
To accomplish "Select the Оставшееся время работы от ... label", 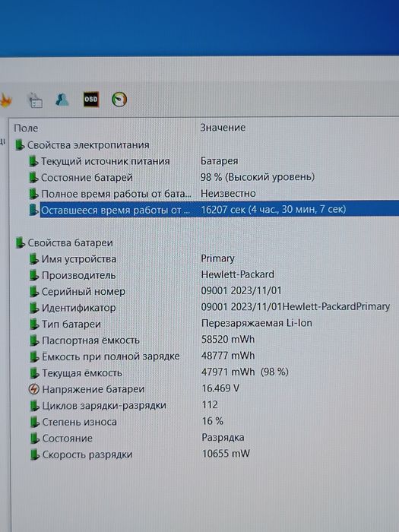I will pyautogui.click(x=116, y=211).
